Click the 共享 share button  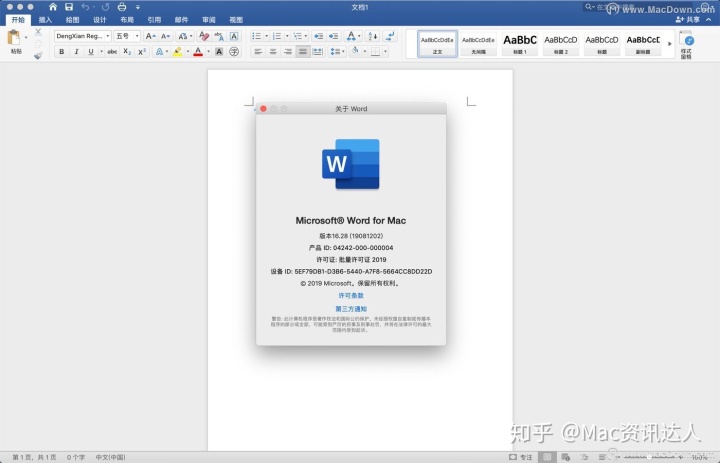(688, 20)
